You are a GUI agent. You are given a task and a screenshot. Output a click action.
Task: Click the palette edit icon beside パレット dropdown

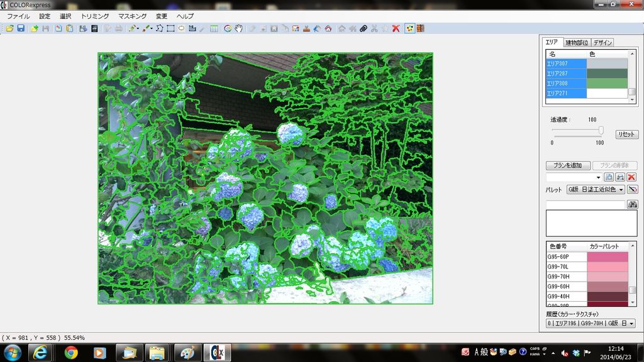tap(633, 189)
